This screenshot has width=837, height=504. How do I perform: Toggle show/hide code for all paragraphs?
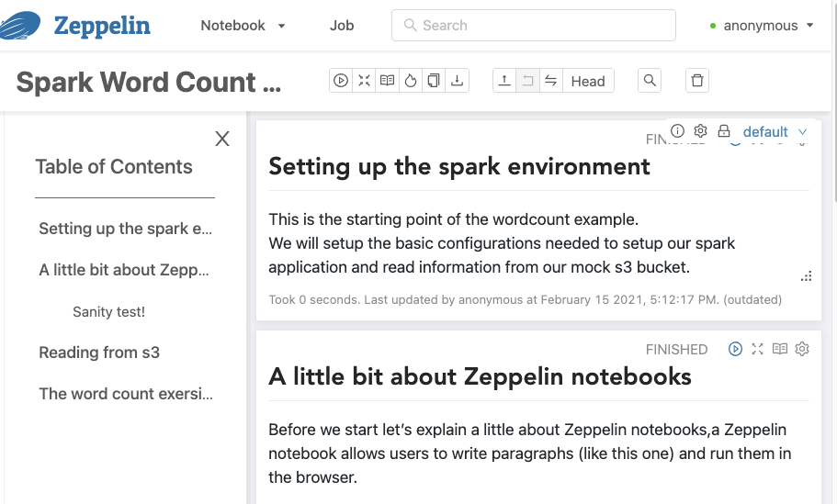coord(364,81)
